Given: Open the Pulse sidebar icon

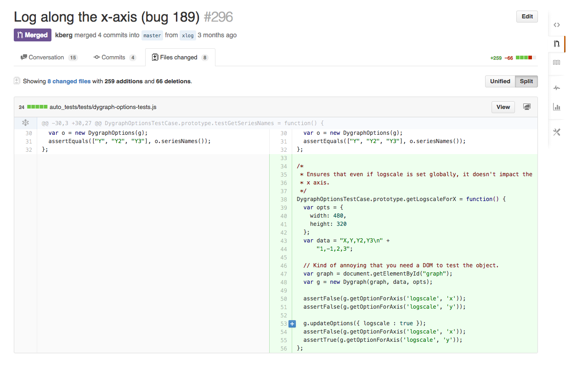Looking at the screenshot, I should pos(556,88).
